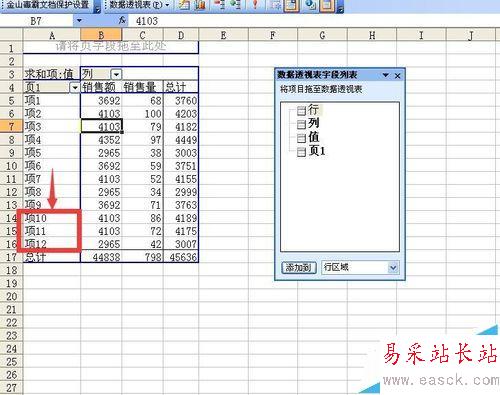500x395 pixels.
Task: Click the Show Detail icon
Action: (235, 5)
